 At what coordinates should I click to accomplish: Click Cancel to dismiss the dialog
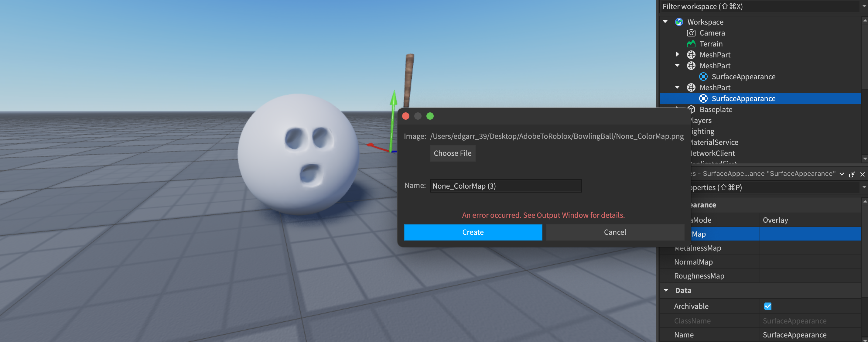615,232
